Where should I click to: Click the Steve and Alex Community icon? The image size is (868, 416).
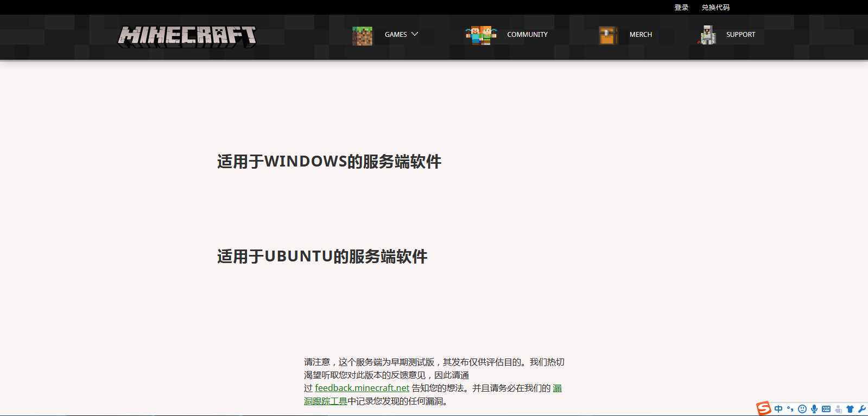[481, 35]
